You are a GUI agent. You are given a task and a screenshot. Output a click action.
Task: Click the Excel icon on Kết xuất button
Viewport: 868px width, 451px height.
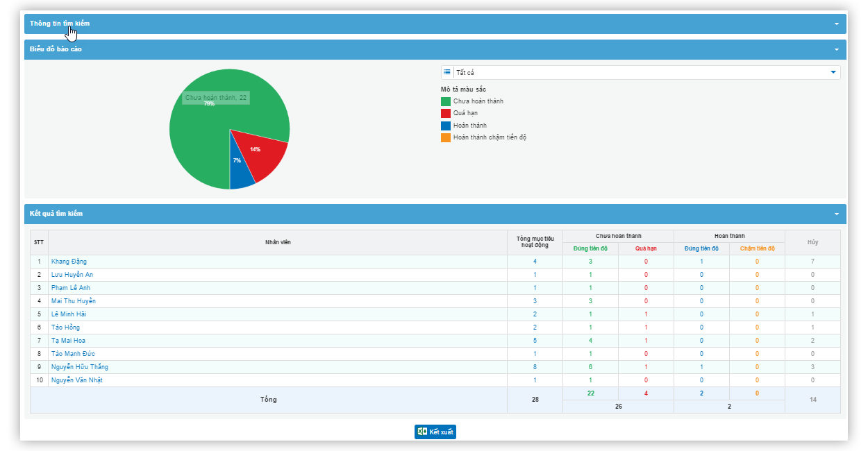coord(422,432)
